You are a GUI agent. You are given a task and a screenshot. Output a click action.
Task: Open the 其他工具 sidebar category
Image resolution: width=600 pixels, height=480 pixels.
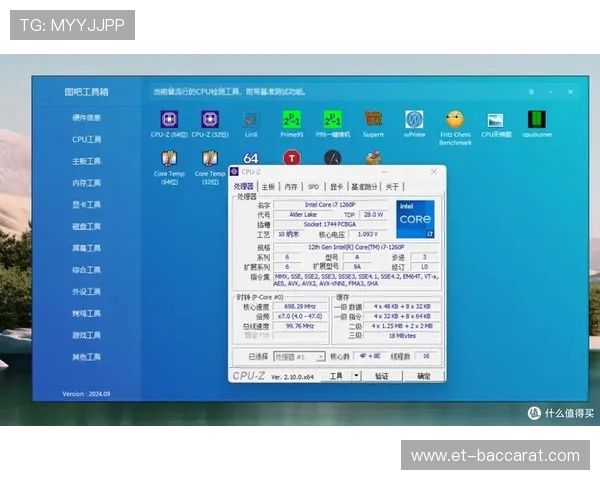pyautogui.click(x=86, y=358)
